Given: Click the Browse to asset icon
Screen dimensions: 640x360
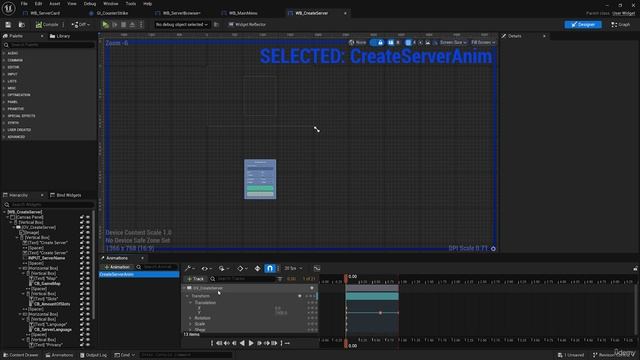Looking at the screenshot, I should tap(22, 25).
